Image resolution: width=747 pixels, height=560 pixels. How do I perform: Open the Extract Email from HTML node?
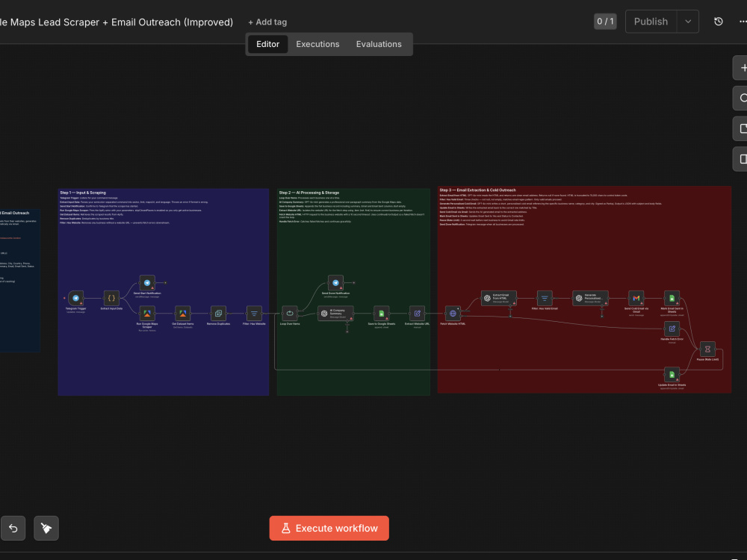[499, 298]
